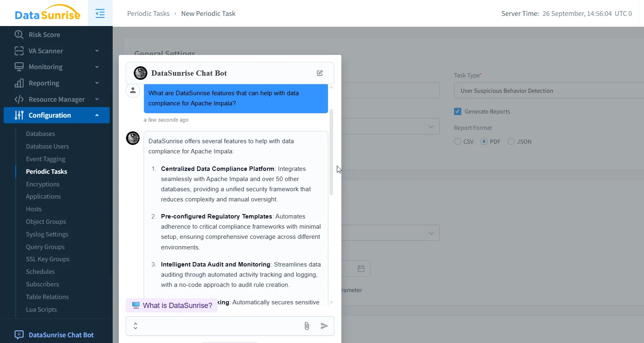
Task: Open the Task Type dropdown
Action: 549,91
